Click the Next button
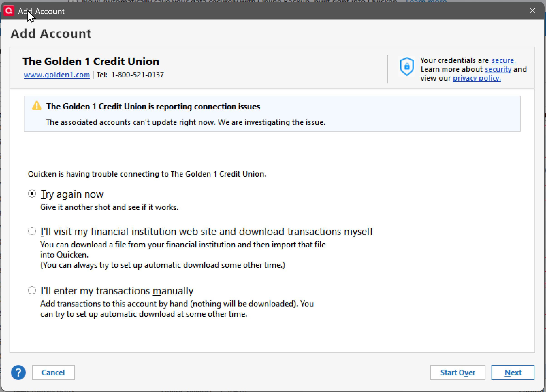The height and width of the screenshot is (392, 546). point(513,372)
